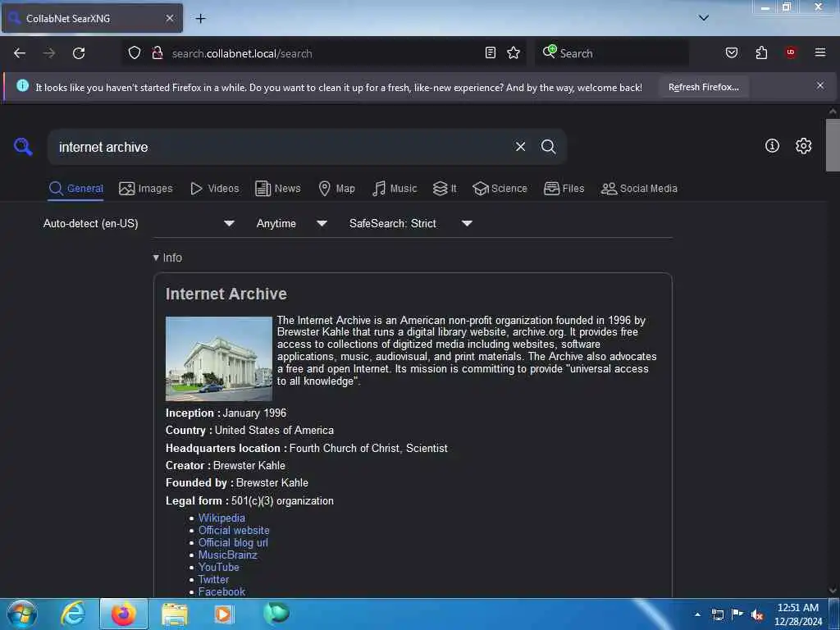This screenshot has height=630, width=840.
Task: Click the Refresh Firefox... button
Action: click(x=703, y=87)
